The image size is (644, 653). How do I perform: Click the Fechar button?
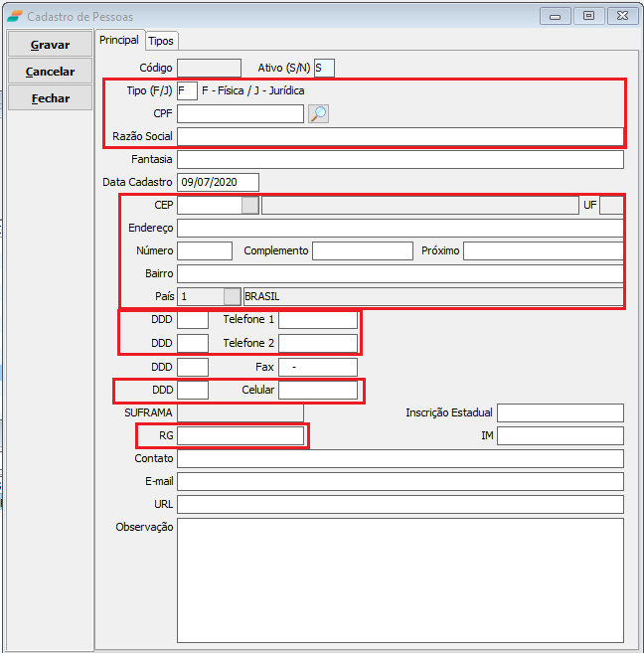[x=50, y=98]
